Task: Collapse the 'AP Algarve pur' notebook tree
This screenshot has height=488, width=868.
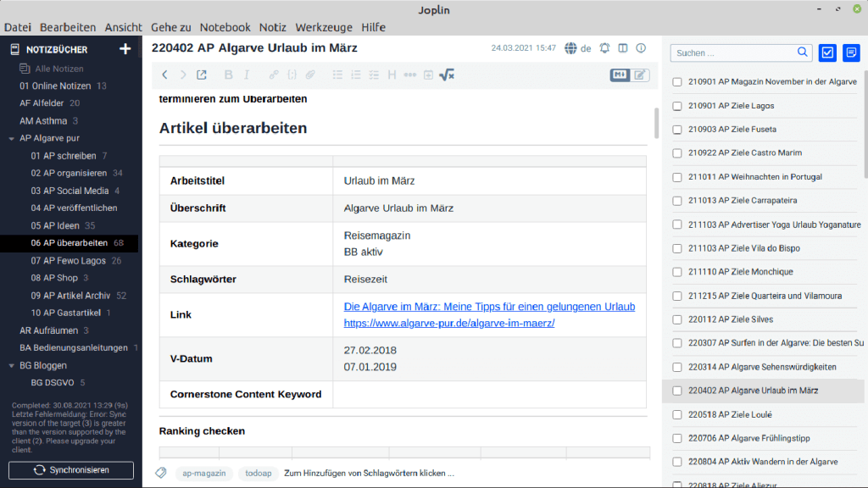Action: point(11,138)
